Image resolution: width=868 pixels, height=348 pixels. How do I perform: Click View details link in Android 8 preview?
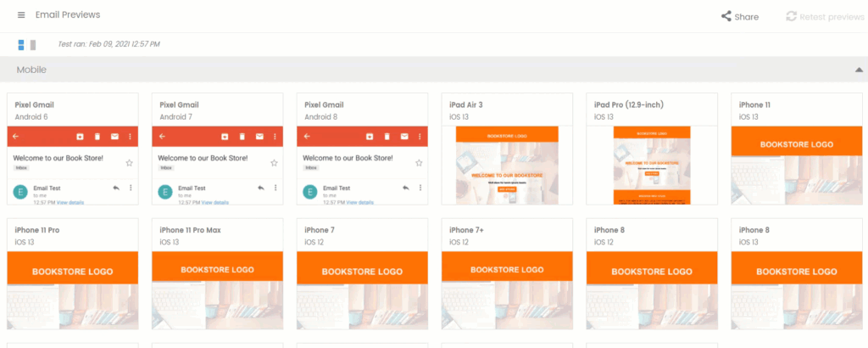click(x=360, y=202)
